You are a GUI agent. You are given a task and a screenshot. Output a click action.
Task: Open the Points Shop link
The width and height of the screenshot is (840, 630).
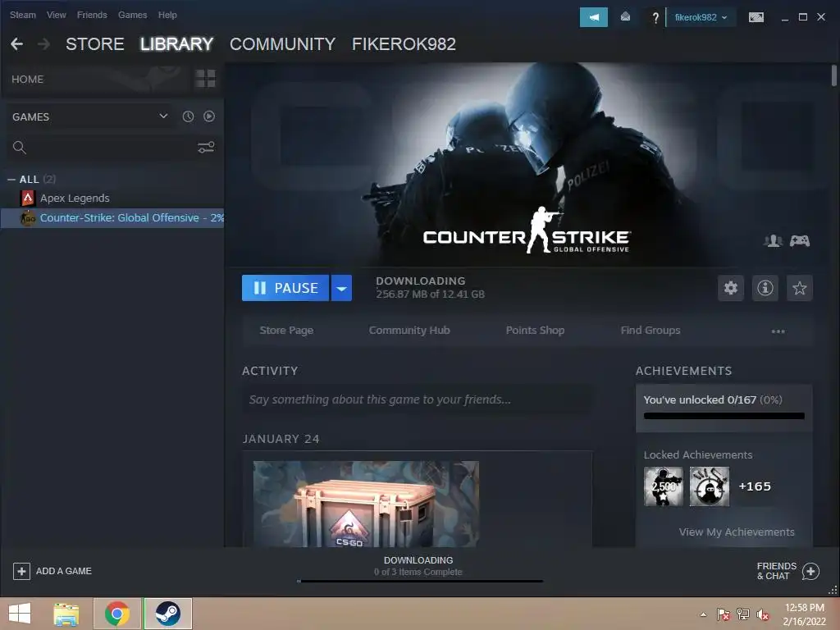pos(535,331)
